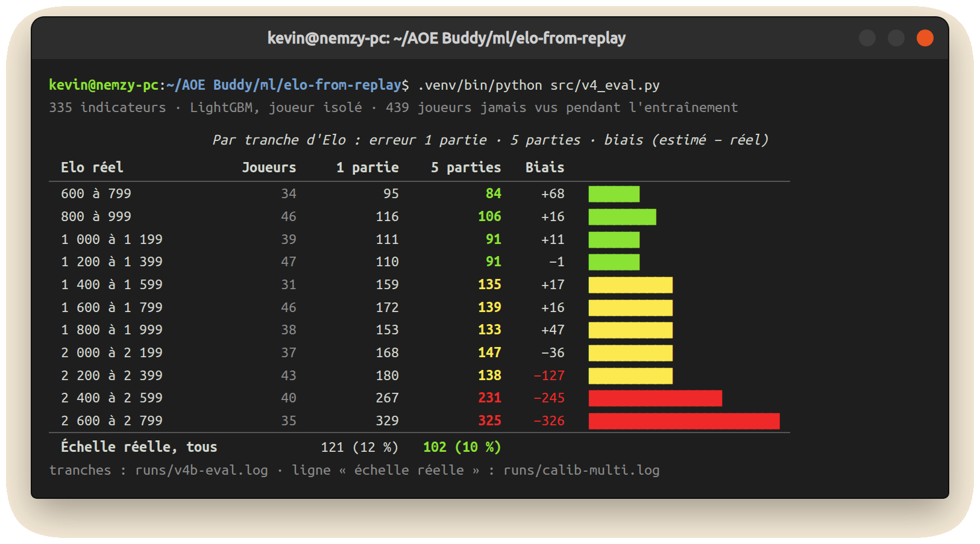Click the bias value '−326'
Screen dimensions: 980x544
coord(549,421)
